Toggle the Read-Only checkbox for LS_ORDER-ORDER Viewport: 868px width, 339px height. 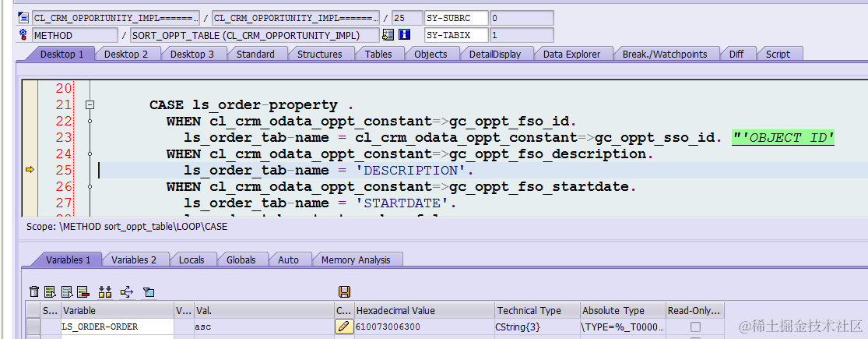pyautogui.click(x=695, y=327)
